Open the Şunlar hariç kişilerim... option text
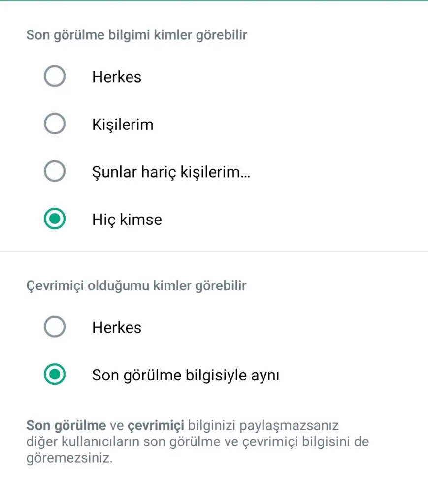Viewport: 428px width, 504px height. click(171, 172)
